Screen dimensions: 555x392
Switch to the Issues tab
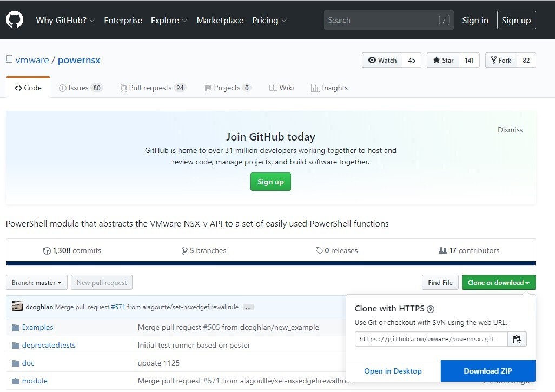pyautogui.click(x=81, y=88)
